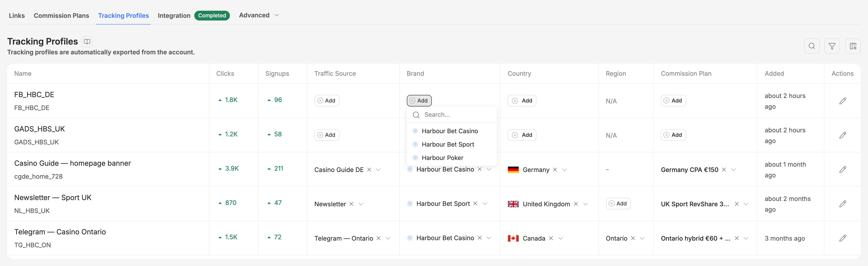This screenshot has width=868, height=266.
Task: Add region for Newsletter Sport UK
Action: coord(618,204)
